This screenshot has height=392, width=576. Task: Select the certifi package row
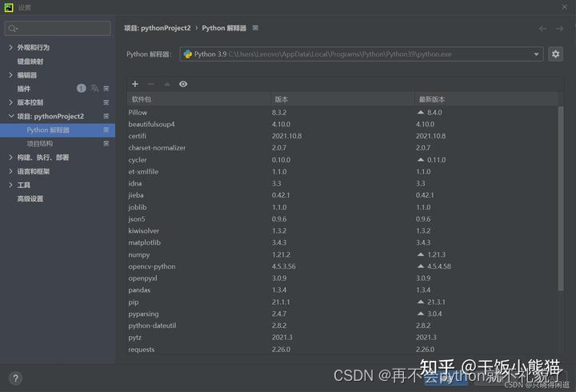[342, 136]
